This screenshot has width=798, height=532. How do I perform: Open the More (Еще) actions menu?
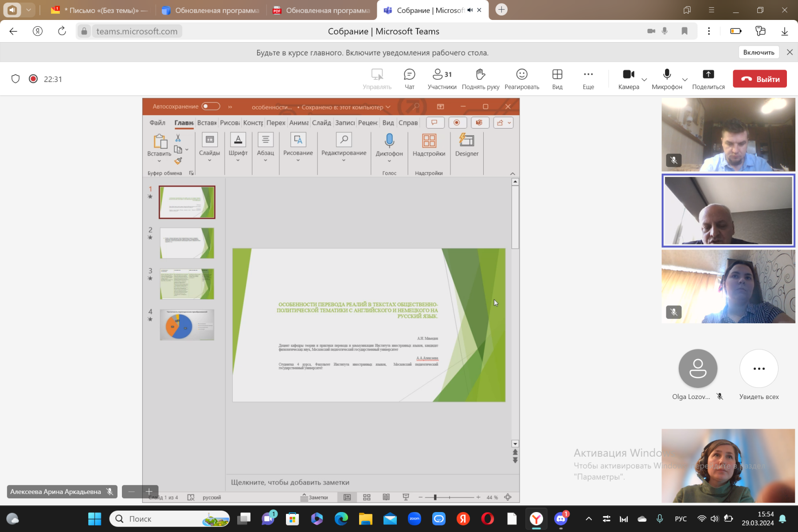point(588,79)
